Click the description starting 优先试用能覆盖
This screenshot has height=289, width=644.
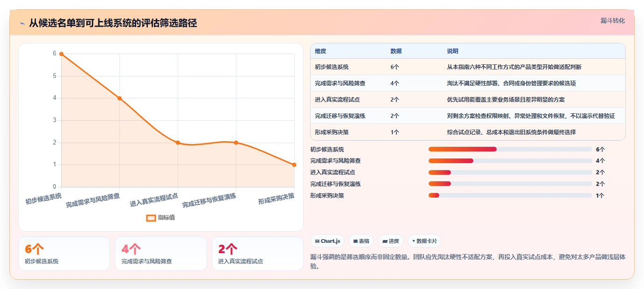(x=506, y=99)
